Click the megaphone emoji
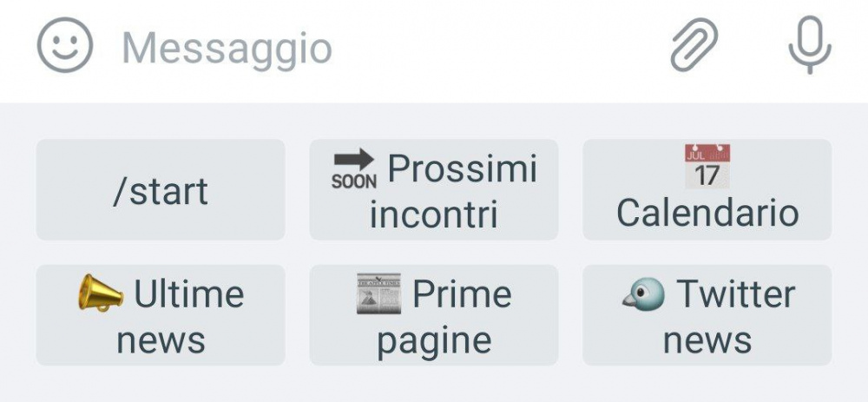 101,293
